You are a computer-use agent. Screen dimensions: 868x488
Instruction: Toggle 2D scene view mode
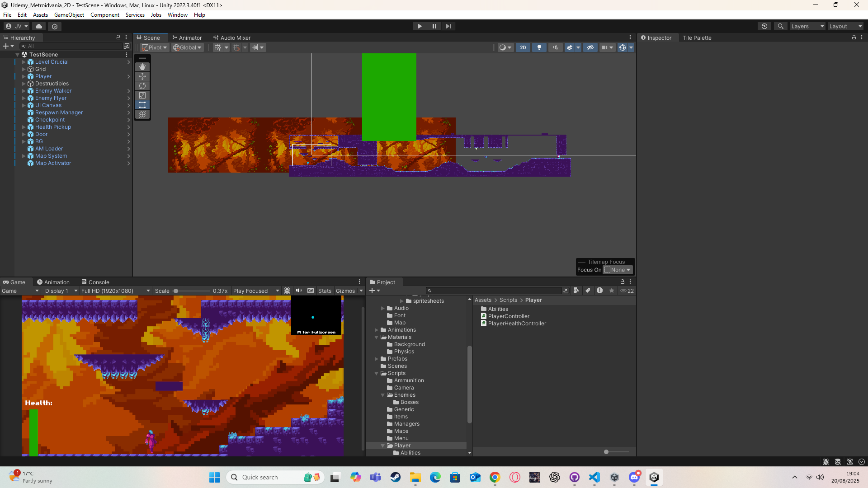(x=523, y=47)
